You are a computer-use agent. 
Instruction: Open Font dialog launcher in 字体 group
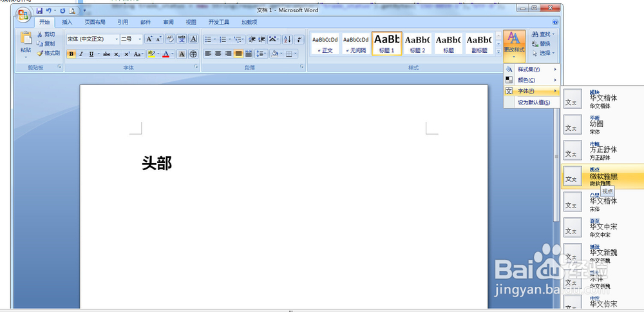tap(196, 66)
